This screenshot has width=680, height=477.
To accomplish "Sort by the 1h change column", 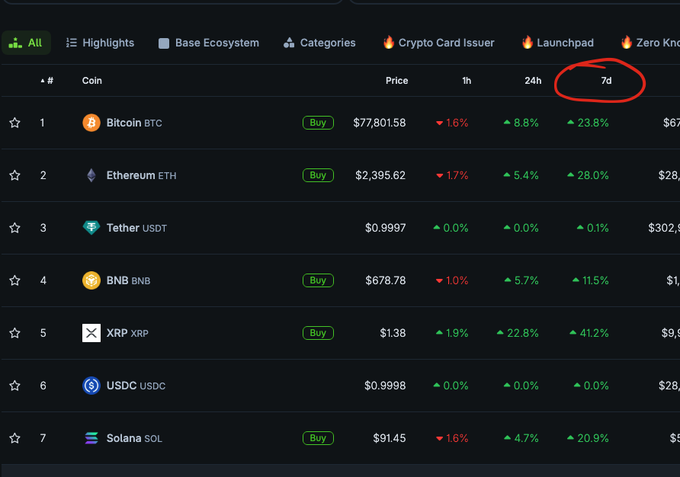I will 467,81.
